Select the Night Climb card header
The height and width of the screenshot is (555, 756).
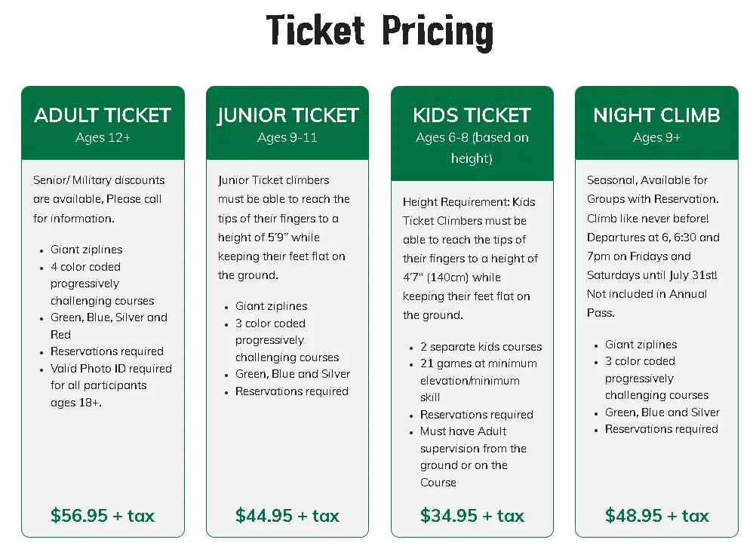[656, 123]
